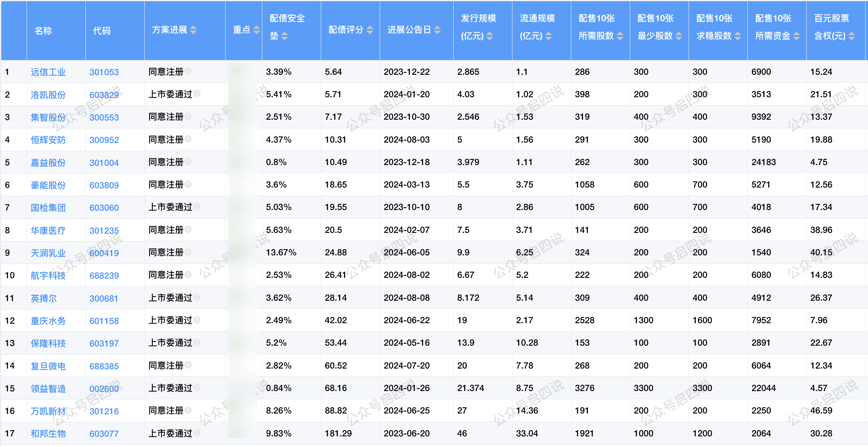Sort by 重点 column arrows

click(256, 30)
